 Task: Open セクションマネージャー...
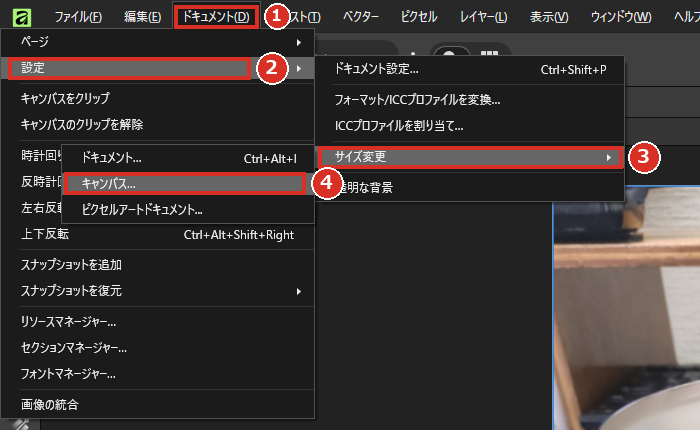coord(158,347)
